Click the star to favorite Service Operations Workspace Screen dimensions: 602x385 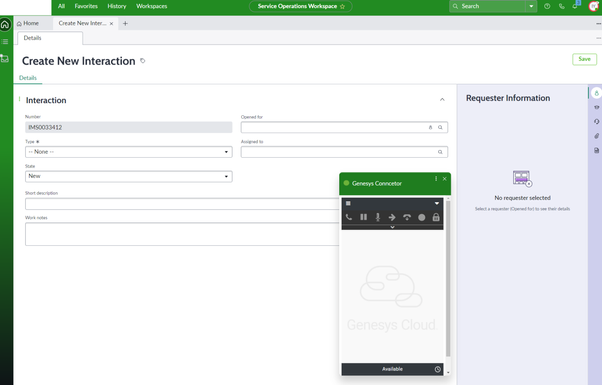click(342, 7)
